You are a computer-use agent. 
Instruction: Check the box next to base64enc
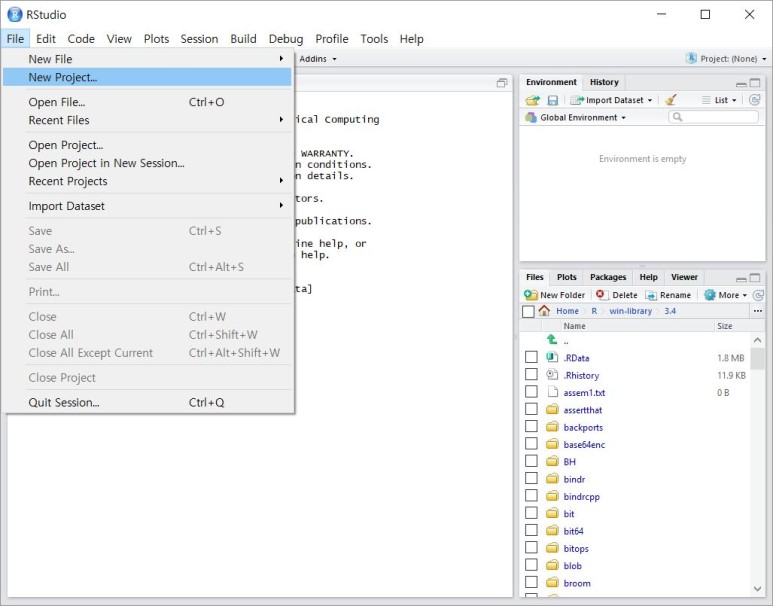(x=531, y=444)
